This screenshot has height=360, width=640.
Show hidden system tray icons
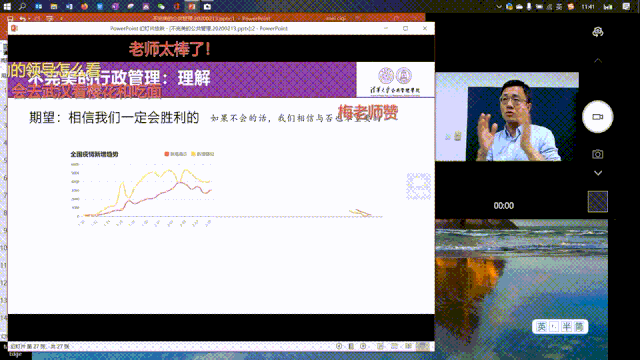click(499, 7)
